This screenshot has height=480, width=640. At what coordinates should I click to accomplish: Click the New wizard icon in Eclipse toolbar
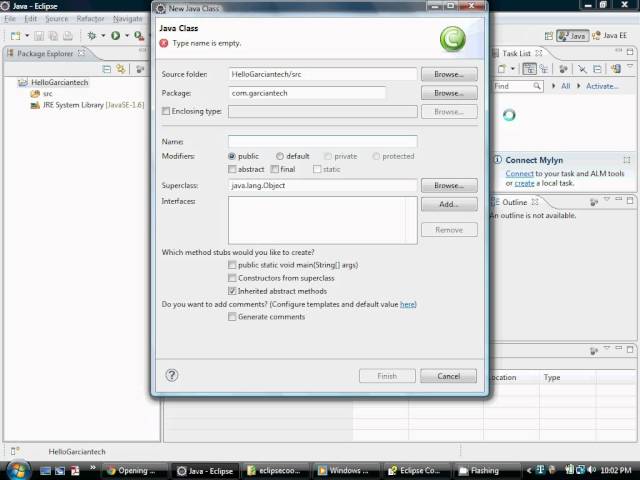click(x=15, y=36)
